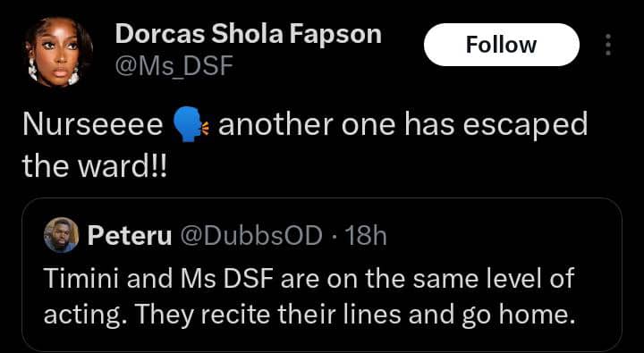Click the text 'another one has escaped'

click(402, 125)
